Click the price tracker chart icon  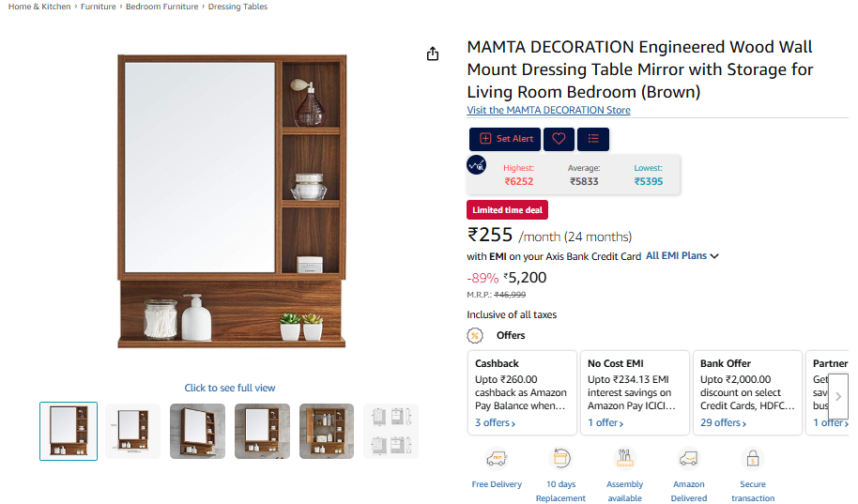click(x=476, y=165)
